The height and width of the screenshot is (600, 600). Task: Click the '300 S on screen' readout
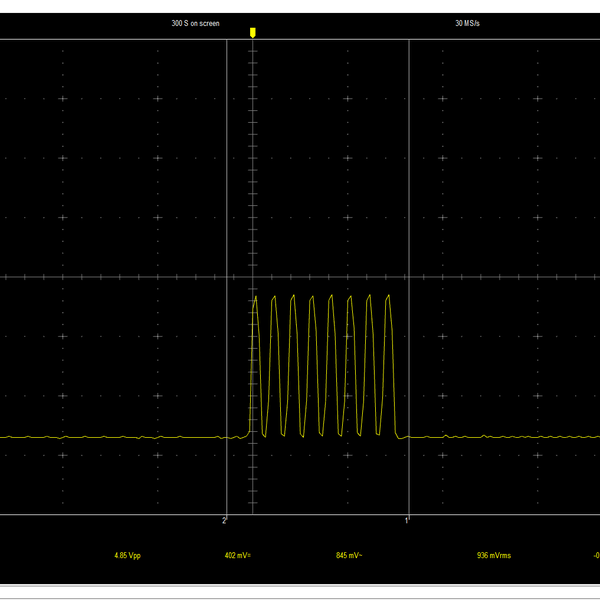(x=196, y=23)
